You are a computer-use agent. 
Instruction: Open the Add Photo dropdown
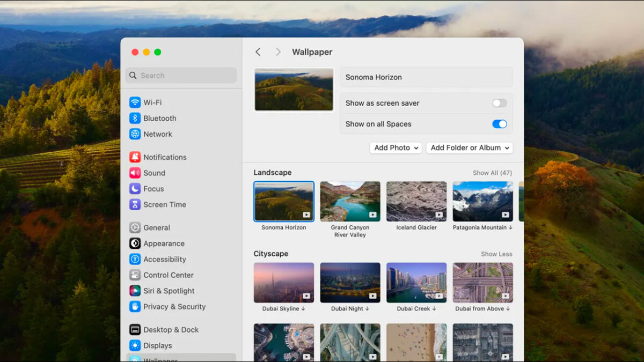pyautogui.click(x=396, y=147)
